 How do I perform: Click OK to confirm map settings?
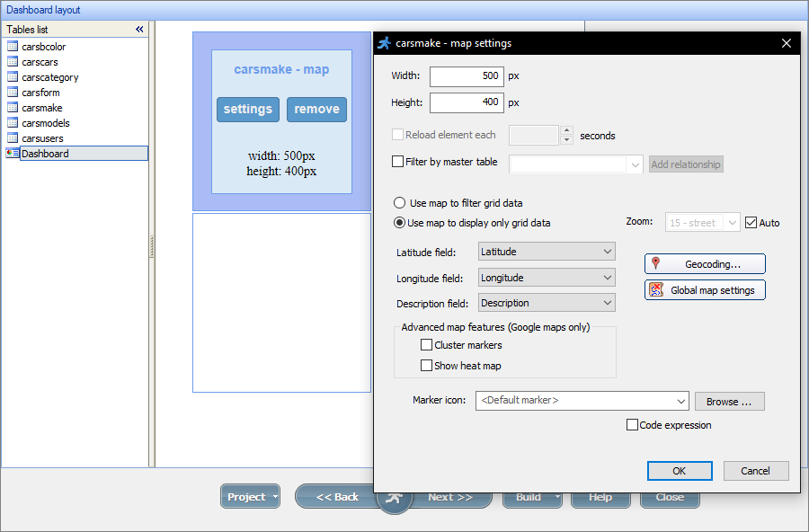680,470
